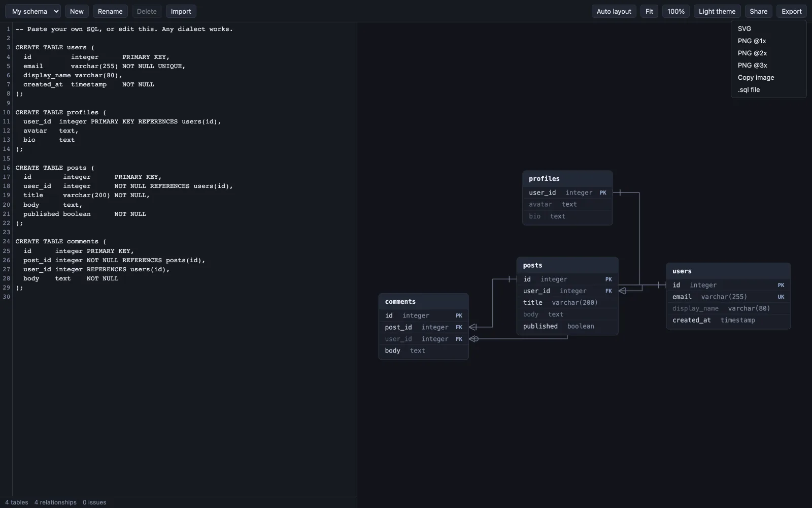Click the Import button

(181, 11)
